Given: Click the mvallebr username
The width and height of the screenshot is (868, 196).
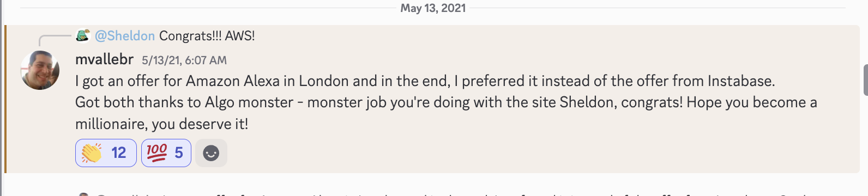Looking at the screenshot, I should coord(104,59).
